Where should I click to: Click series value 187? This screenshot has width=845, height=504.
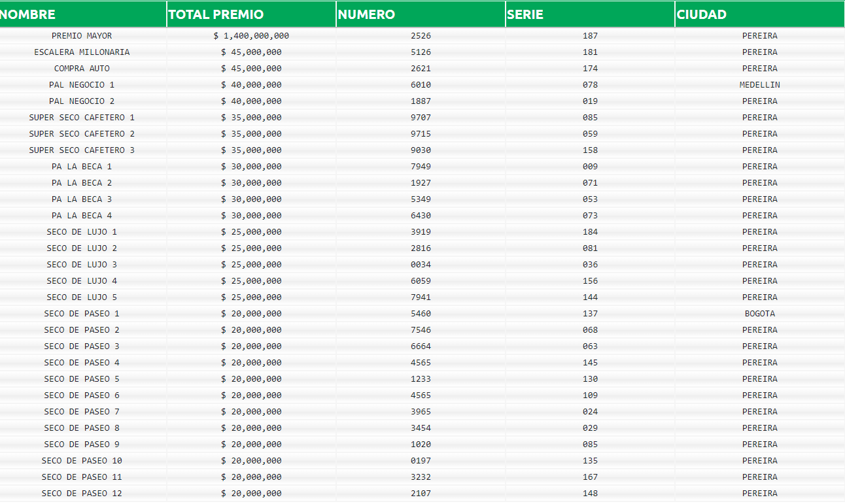590,36
